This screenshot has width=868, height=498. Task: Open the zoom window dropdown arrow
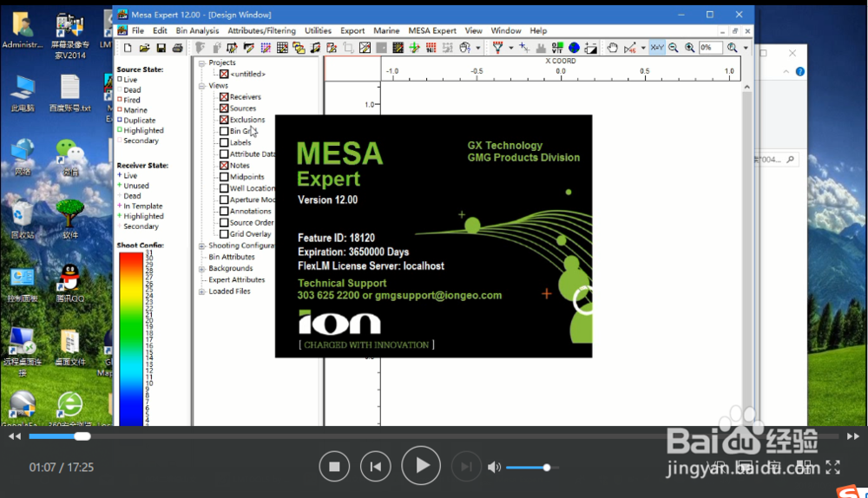coord(746,48)
